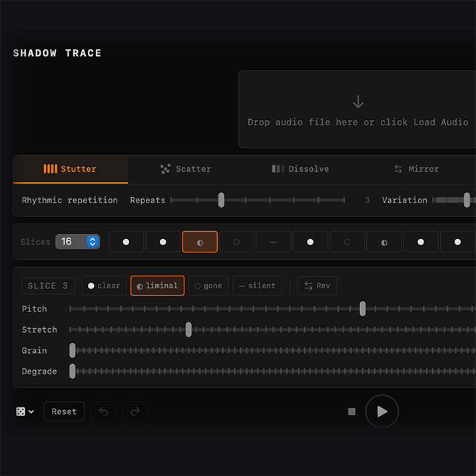Image resolution: width=476 pixels, height=476 pixels.
Task: Select the highlighted liminal slice 3 cell
Action: [200, 242]
